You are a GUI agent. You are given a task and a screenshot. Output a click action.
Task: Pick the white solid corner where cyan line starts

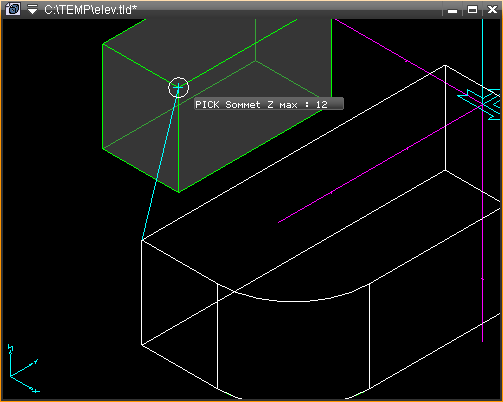click(142, 240)
